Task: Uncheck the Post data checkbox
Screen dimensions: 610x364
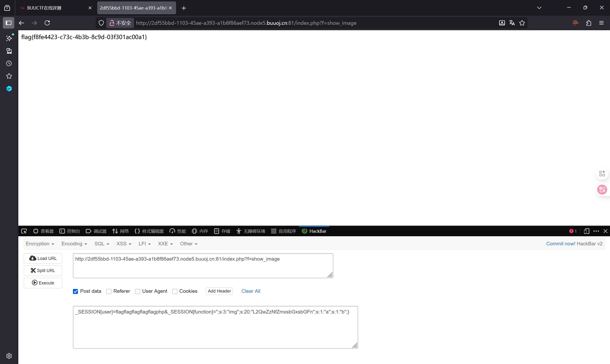Action: point(75,291)
